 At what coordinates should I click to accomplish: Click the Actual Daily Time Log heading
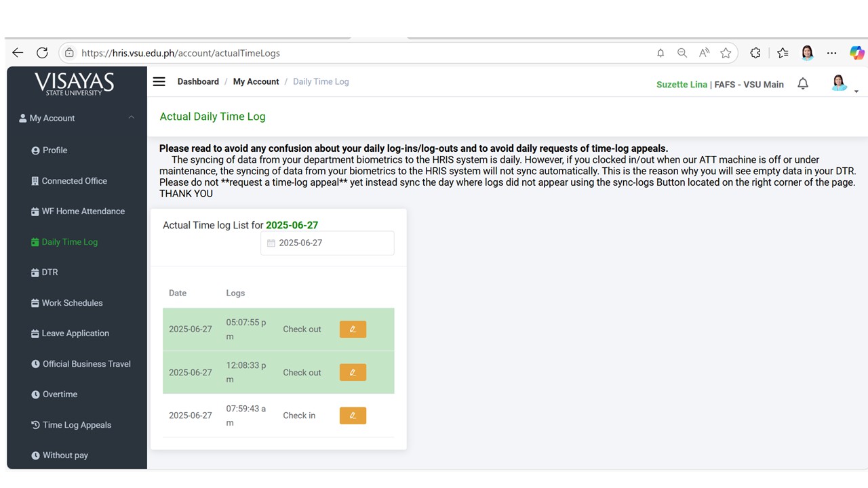point(212,117)
